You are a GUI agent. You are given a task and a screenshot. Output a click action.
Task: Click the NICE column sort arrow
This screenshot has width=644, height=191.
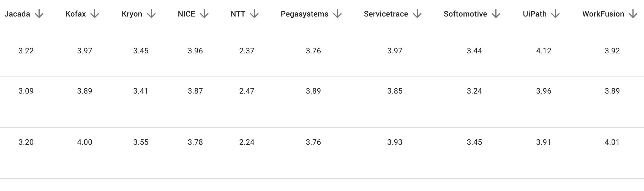tap(204, 14)
